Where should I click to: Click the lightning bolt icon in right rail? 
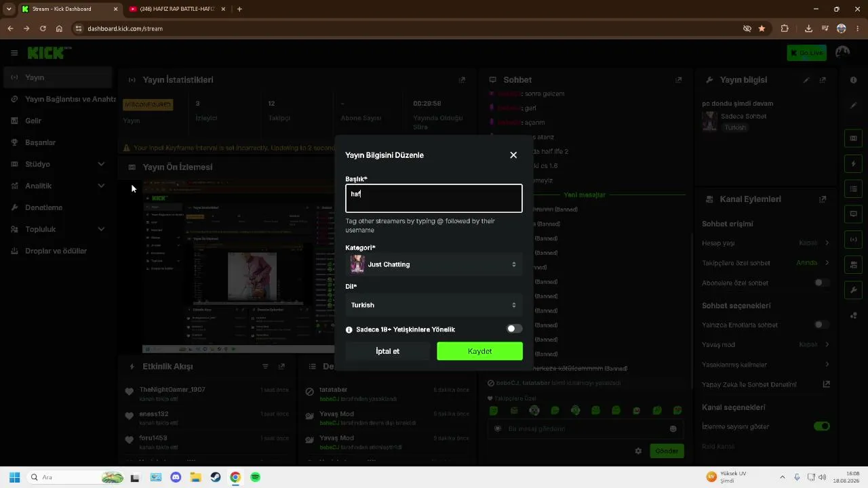point(853,164)
